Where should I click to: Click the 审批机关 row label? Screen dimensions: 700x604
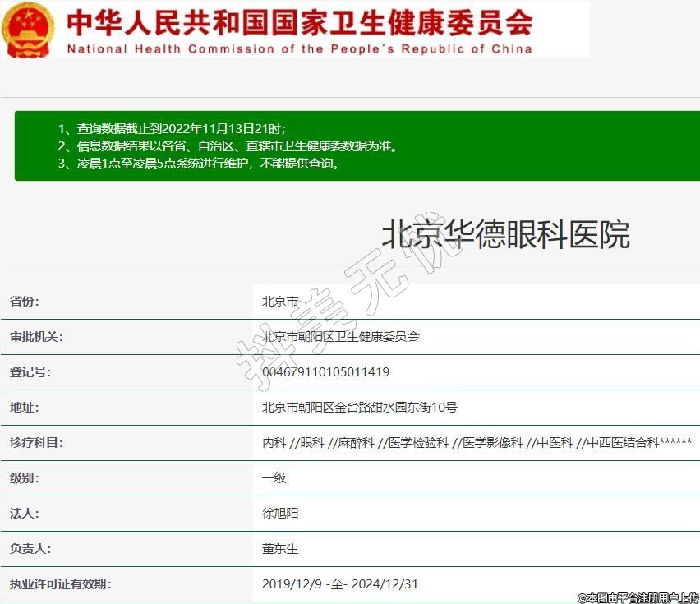pos(36,337)
